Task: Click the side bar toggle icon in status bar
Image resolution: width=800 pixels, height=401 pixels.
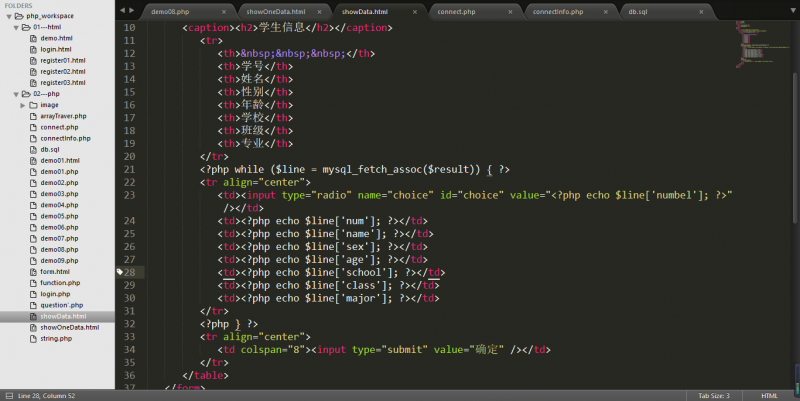Action: point(7,395)
